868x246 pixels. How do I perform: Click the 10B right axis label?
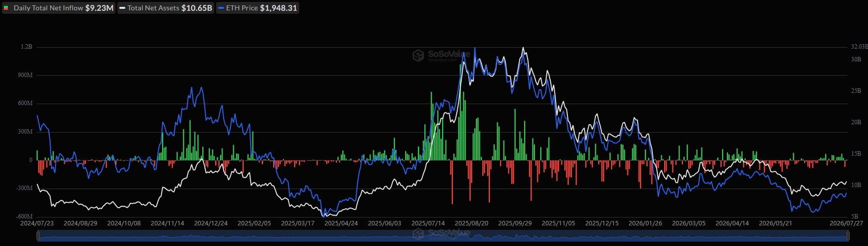tap(856, 185)
